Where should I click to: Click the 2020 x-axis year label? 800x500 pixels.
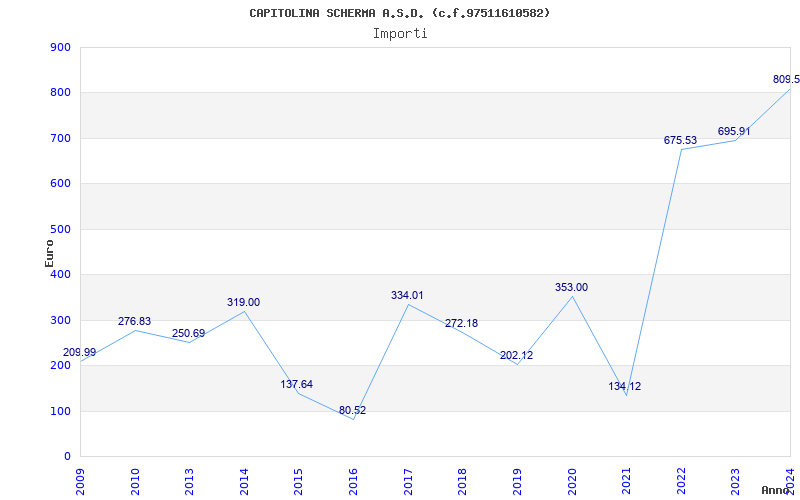(x=572, y=483)
